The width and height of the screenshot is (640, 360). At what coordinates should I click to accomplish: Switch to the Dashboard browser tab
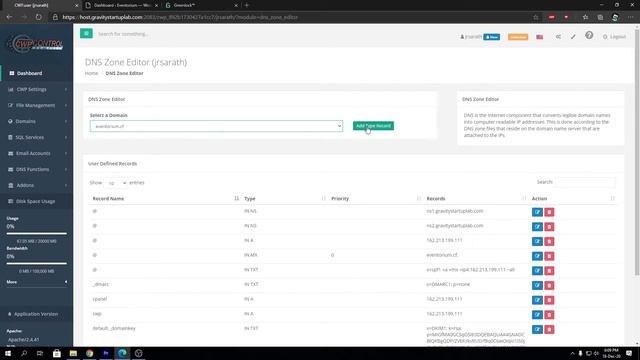[122, 5]
